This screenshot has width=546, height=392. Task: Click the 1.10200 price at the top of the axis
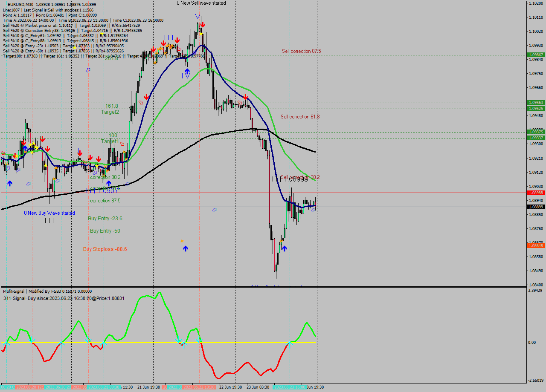point(535,3)
